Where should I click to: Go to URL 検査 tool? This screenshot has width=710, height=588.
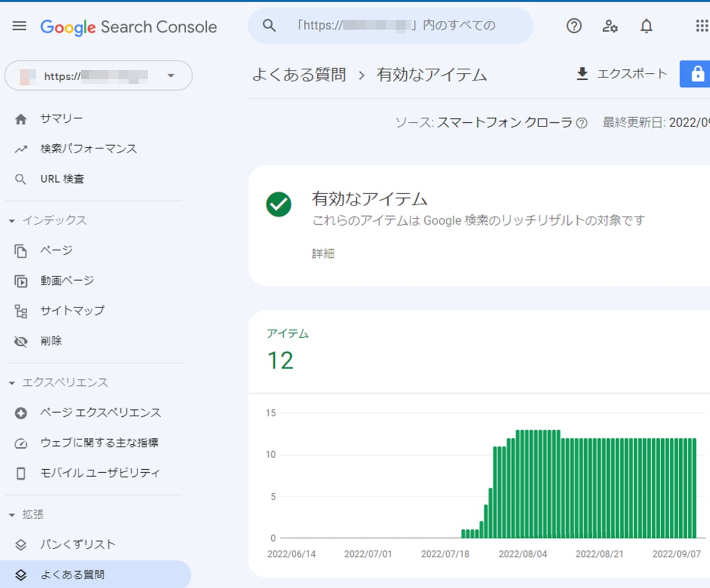point(62,179)
